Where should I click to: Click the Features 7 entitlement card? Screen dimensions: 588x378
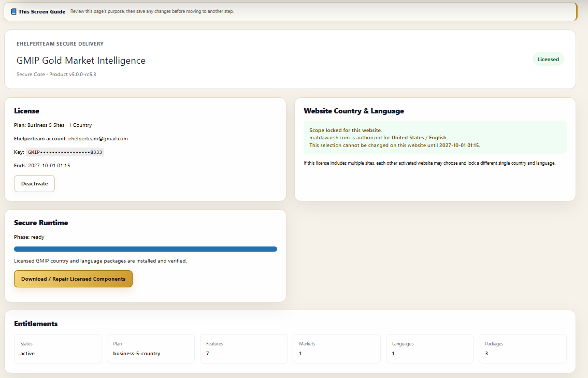pyautogui.click(x=244, y=349)
